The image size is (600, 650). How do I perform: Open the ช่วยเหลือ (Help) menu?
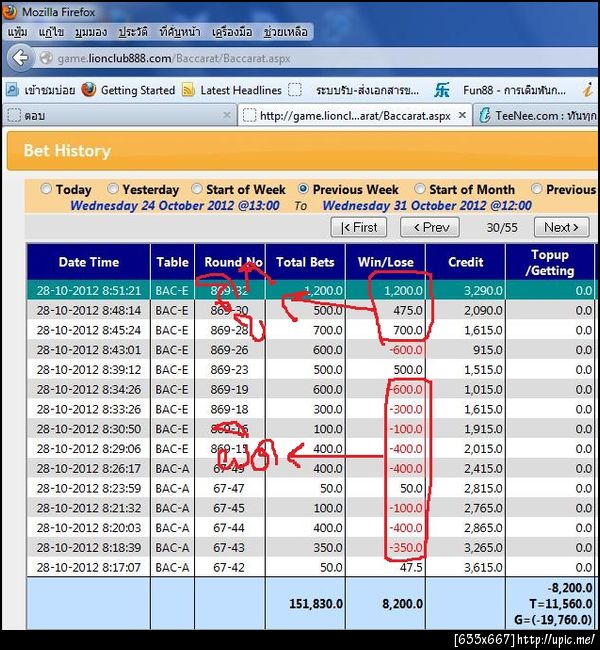pos(286,32)
